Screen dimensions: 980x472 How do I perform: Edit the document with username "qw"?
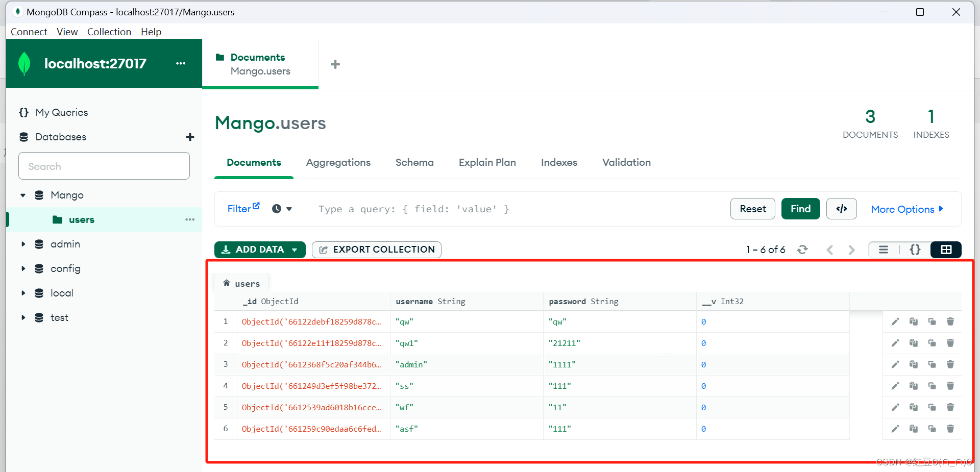tap(895, 321)
